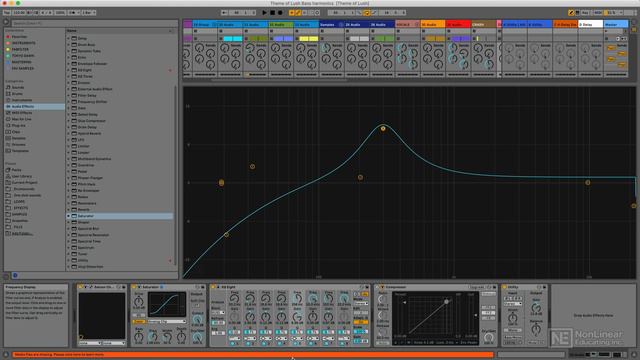Select the Master track header
The height and width of the screenshot is (360, 640).
coord(616,24)
